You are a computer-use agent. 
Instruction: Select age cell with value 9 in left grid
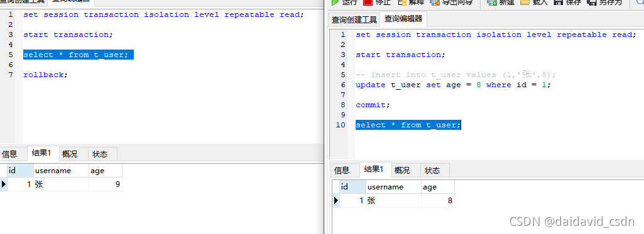pyautogui.click(x=106, y=184)
